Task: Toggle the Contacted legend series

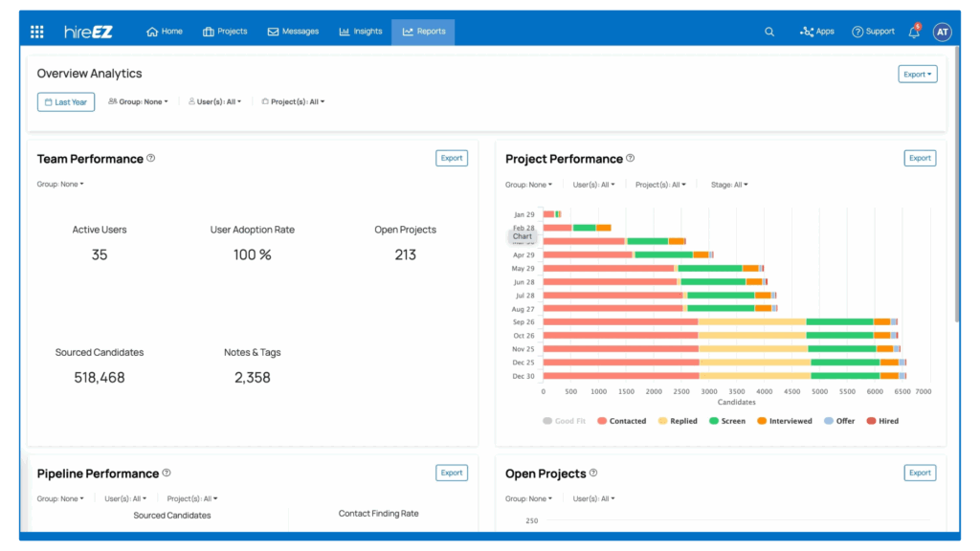Action: [x=621, y=421]
